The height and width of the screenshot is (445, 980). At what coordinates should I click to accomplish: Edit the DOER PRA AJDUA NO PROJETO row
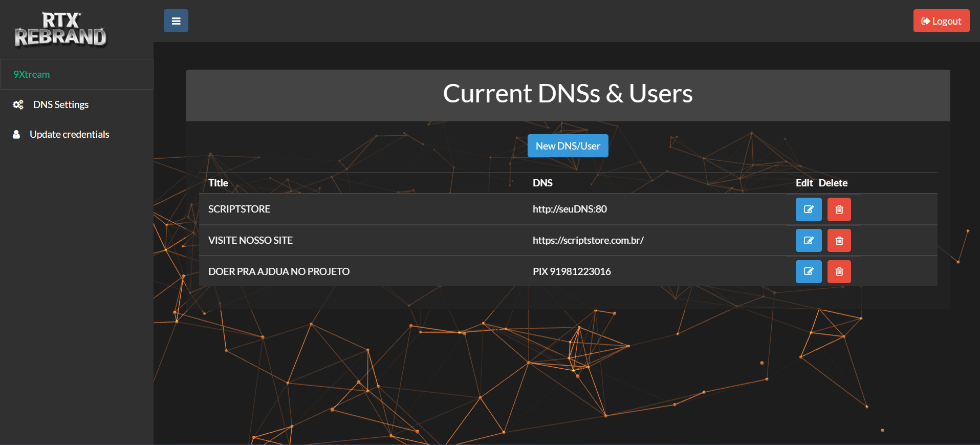(808, 272)
